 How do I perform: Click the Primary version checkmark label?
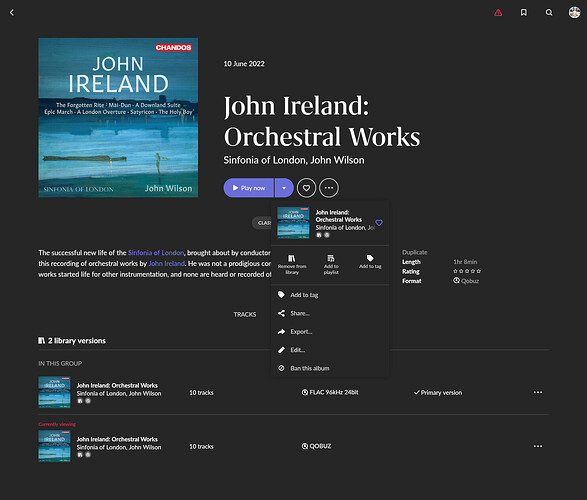click(x=438, y=393)
